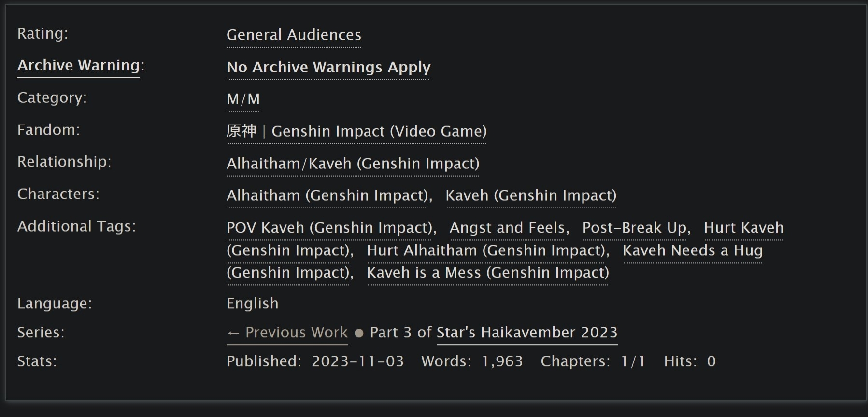868x417 pixels.
Task: Click the English language text
Action: [252, 304]
